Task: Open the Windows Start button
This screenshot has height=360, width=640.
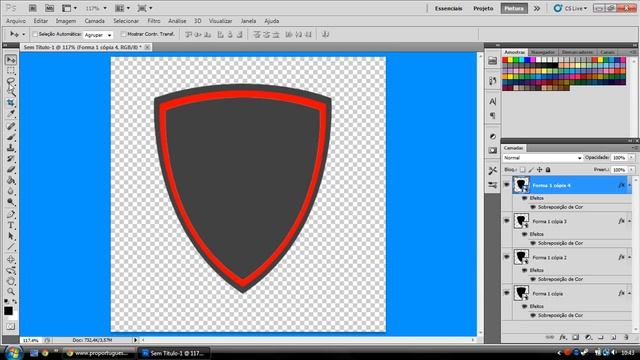Action: coord(13,353)
